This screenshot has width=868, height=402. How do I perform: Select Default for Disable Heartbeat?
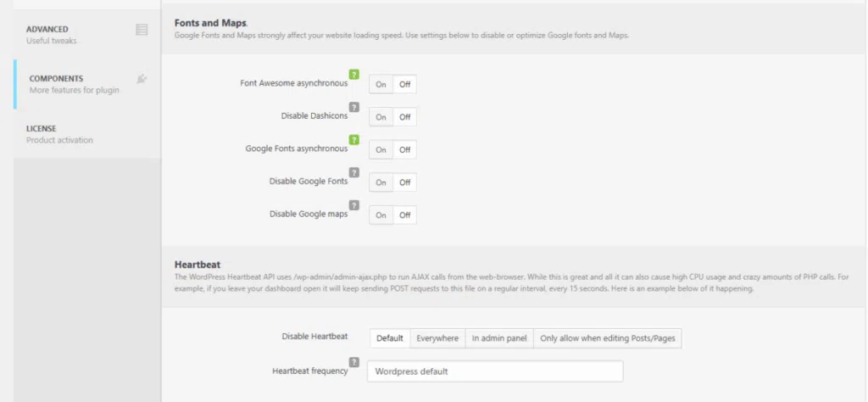pyautogui.click(x=390, y=338)
